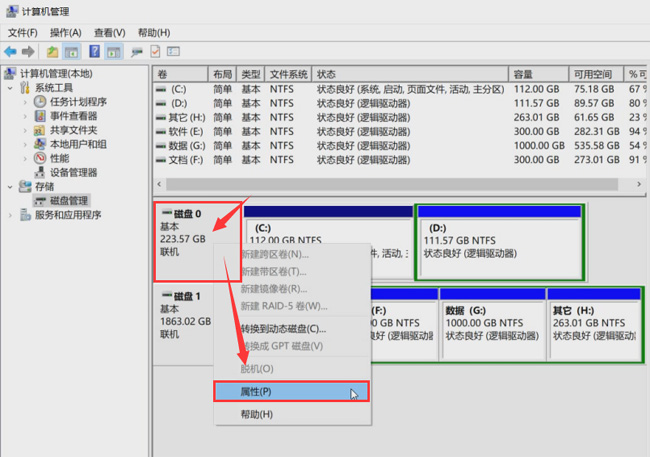Screen dimensions: 650x457
Task: Open the 帮助(H) menu in menu bar
Action: (x=154, y=33)
